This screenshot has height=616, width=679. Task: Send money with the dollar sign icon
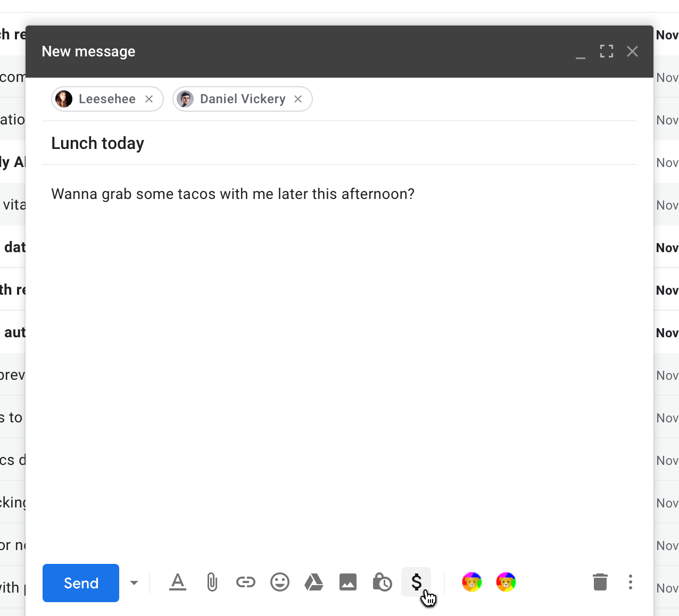pos(416,582)
